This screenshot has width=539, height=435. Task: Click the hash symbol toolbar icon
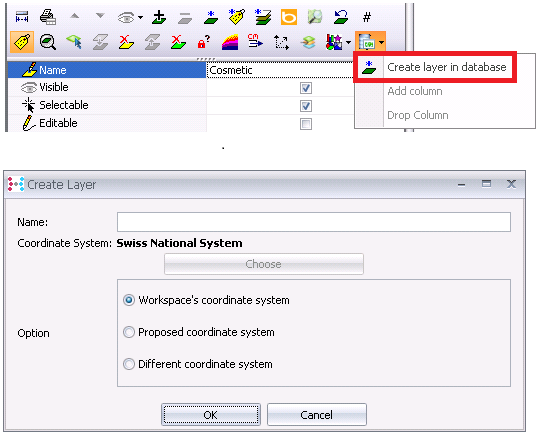pos(367,17)
